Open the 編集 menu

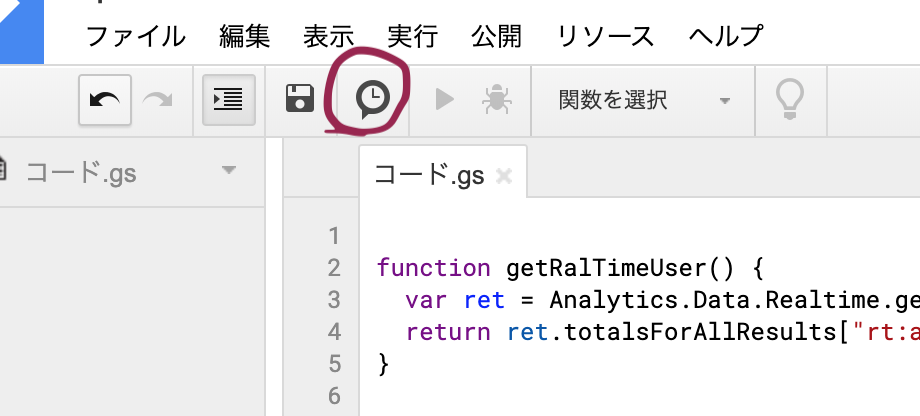(x=245, y=37)
